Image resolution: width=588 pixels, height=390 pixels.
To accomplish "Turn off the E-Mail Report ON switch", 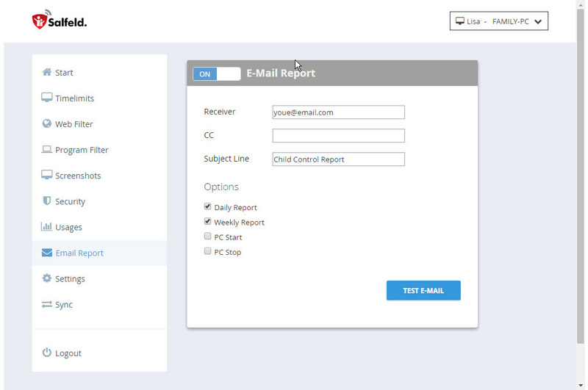I will coord(217,73).
